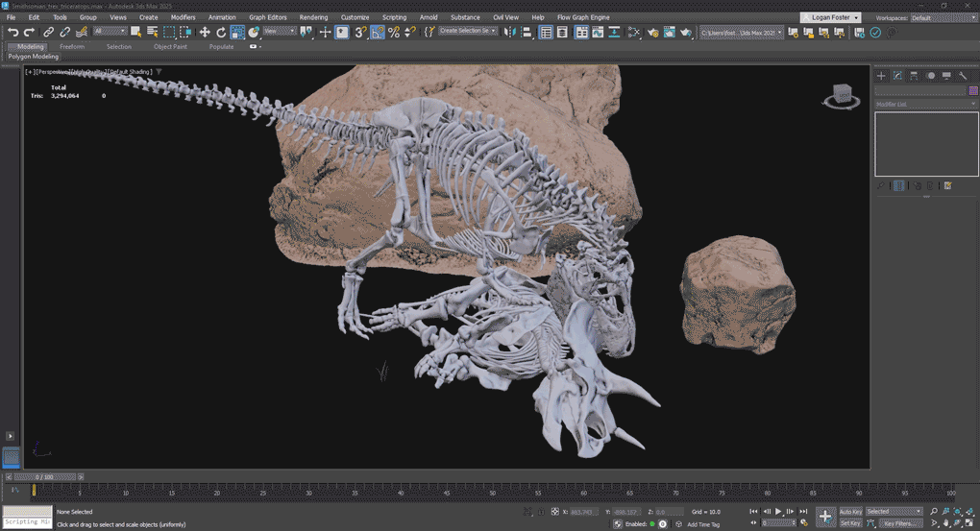Screen dimensions: 980x531
Task: Open the Workspaces Default dropdown
Action: pos(941,17)
